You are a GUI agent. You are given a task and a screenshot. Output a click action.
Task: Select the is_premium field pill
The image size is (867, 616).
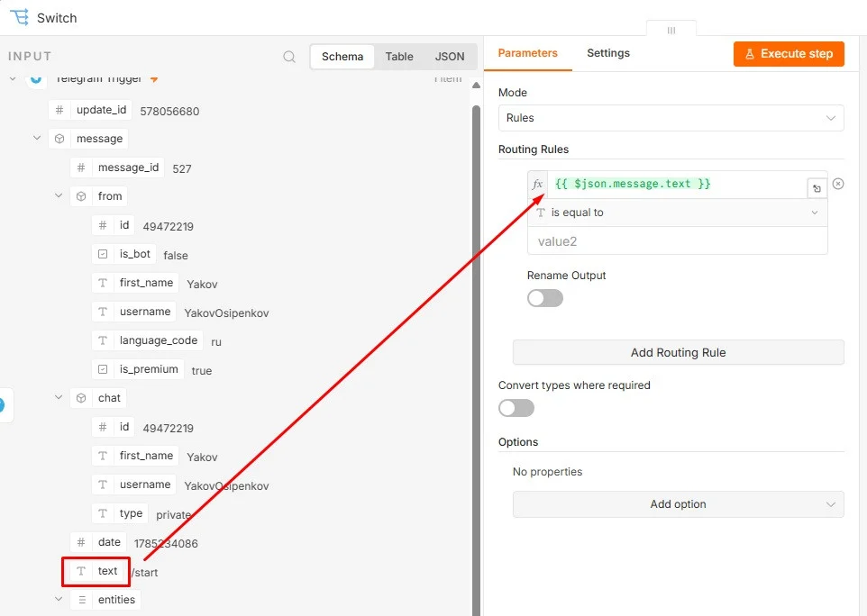coord(138,369)
